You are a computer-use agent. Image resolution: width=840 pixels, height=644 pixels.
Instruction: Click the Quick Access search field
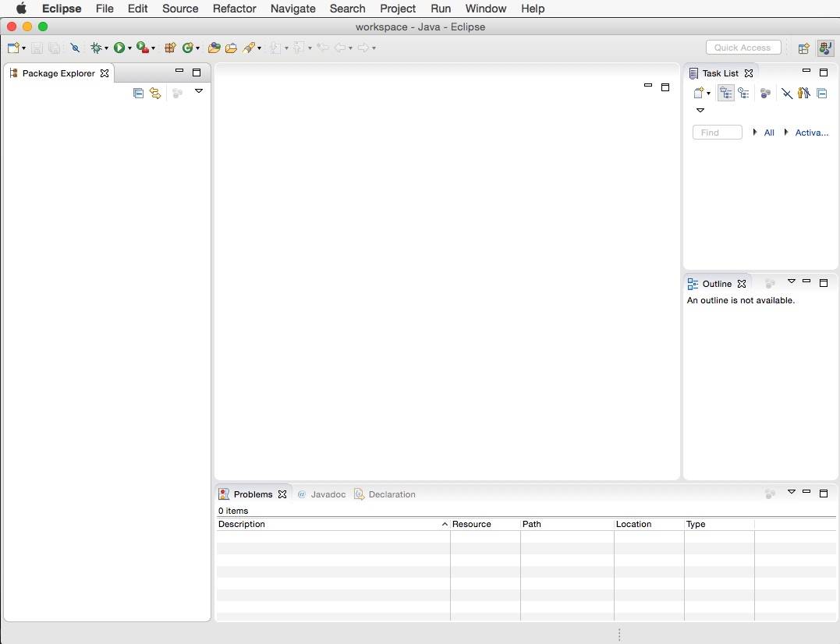click(x=743, y=48)
